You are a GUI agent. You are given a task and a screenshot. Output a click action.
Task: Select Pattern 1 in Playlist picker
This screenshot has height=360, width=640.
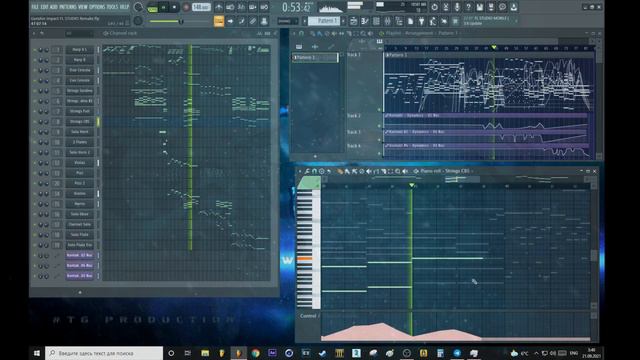pyautogui.click(x=315, y=58)
